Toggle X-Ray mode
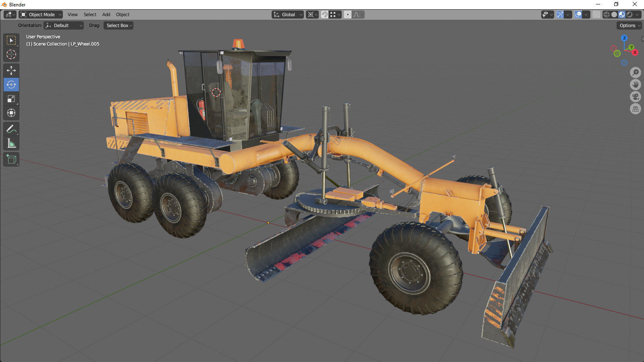644x362 pixels. (596, 14)
